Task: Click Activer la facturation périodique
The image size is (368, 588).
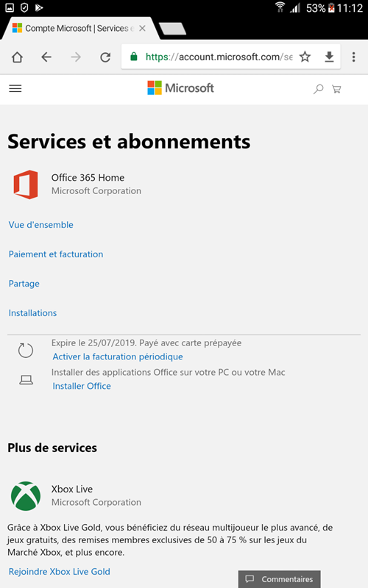Action: tap(118, 356)
